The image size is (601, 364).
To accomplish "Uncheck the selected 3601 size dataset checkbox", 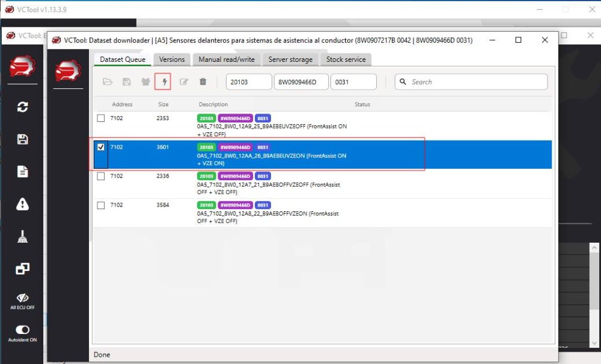I will coord(101,147).
